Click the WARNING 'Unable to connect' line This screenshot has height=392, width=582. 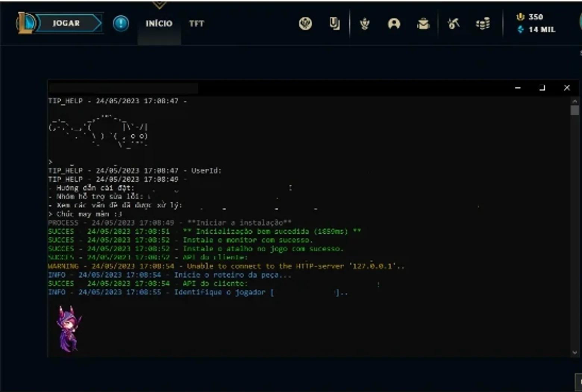[226, 266]
